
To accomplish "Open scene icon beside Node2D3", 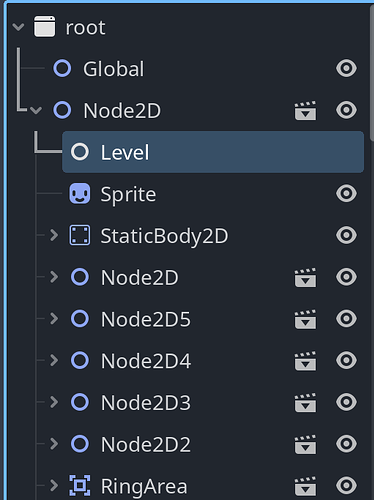I will coord(305,402).
